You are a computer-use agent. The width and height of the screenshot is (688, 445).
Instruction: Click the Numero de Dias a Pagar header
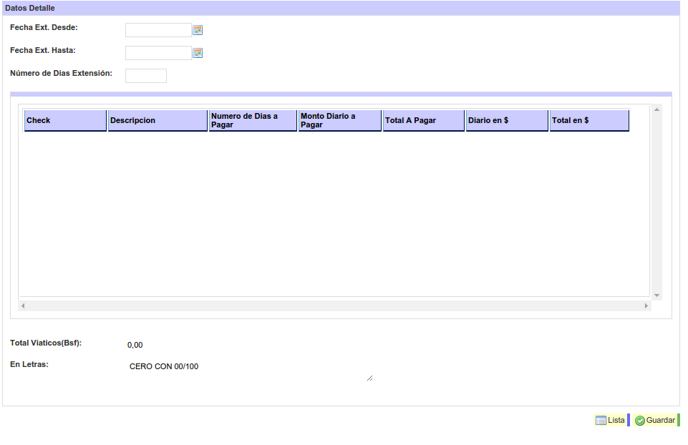252,121
